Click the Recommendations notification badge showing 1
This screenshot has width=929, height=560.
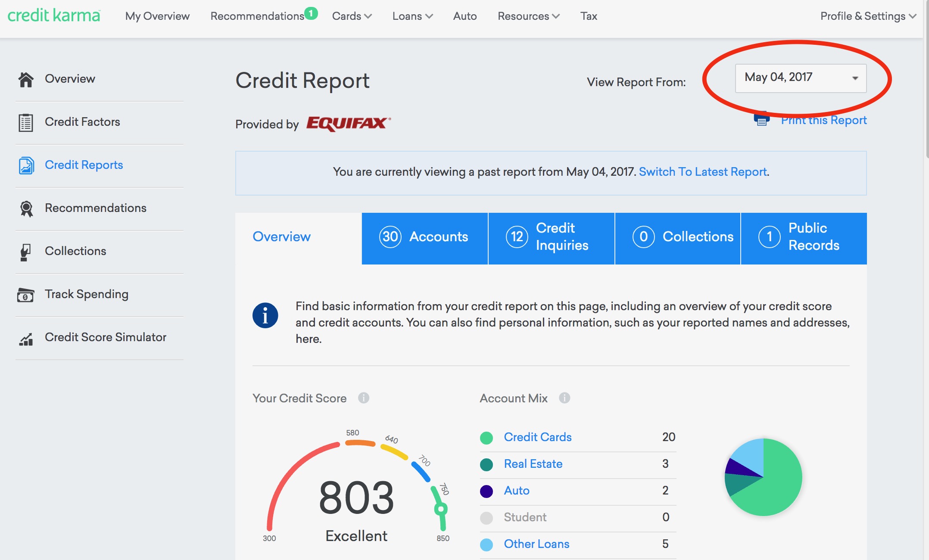tap(311, 13)
